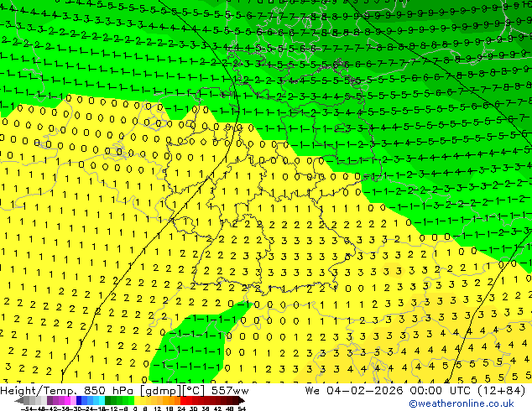Viewport: 532px width, 411px height.
Task: Pick the bright red legend swatch at 24
Action: (183, 401)
